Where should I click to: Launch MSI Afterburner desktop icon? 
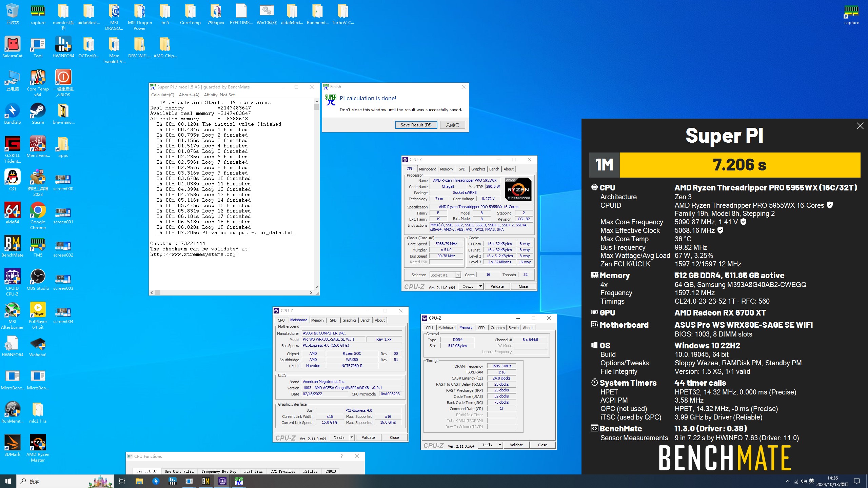[x=13, y=316]
